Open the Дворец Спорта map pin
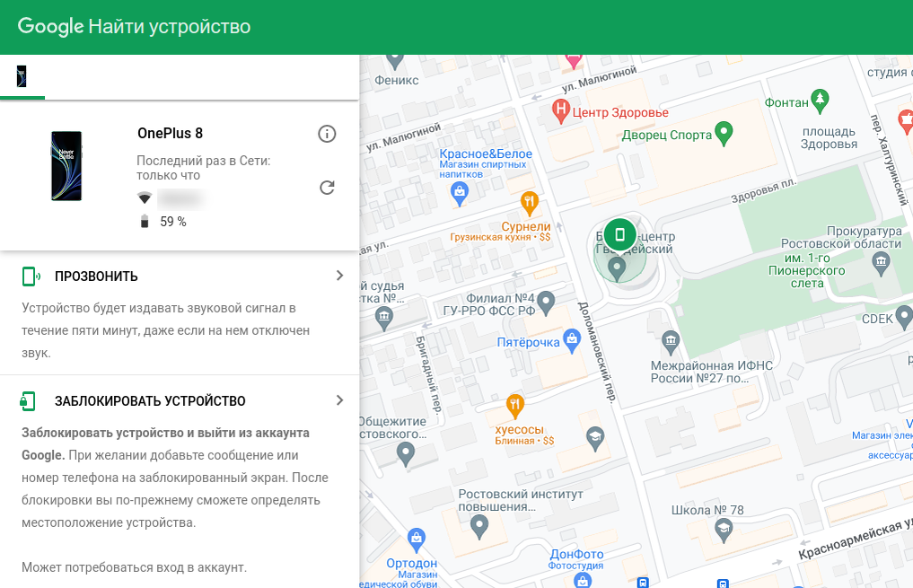Image resolution: width=913 pixels, height=588 pixels. pos(724,134)
